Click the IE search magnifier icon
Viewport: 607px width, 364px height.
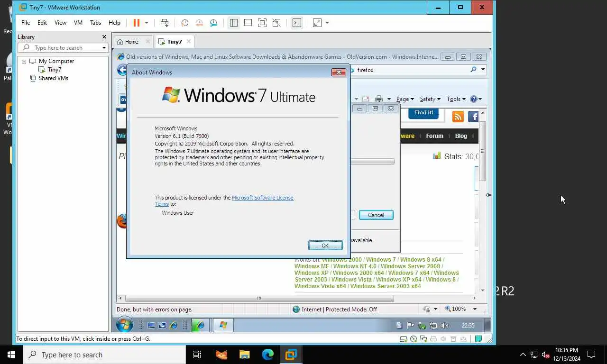tap(473, 70)
